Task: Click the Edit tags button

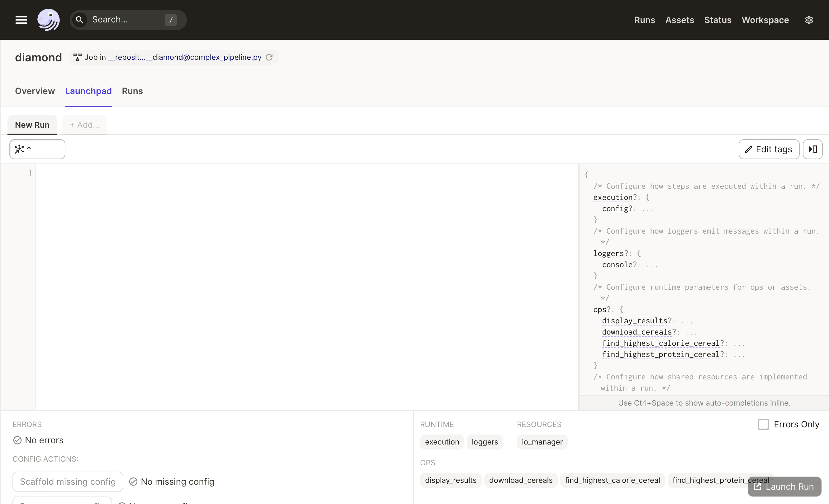Action: pos(769,149)
